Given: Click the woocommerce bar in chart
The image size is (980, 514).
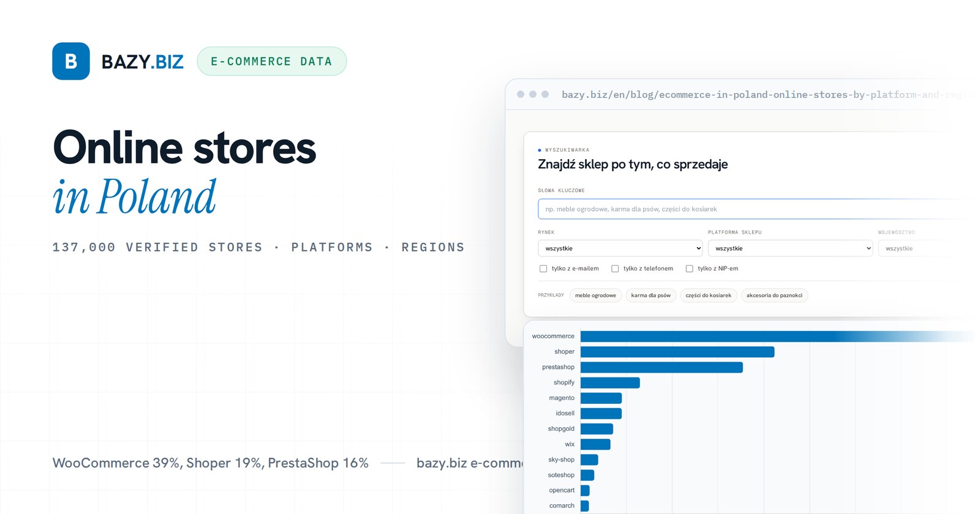Looking at the screenshot, I should click(x=778, y=337).
